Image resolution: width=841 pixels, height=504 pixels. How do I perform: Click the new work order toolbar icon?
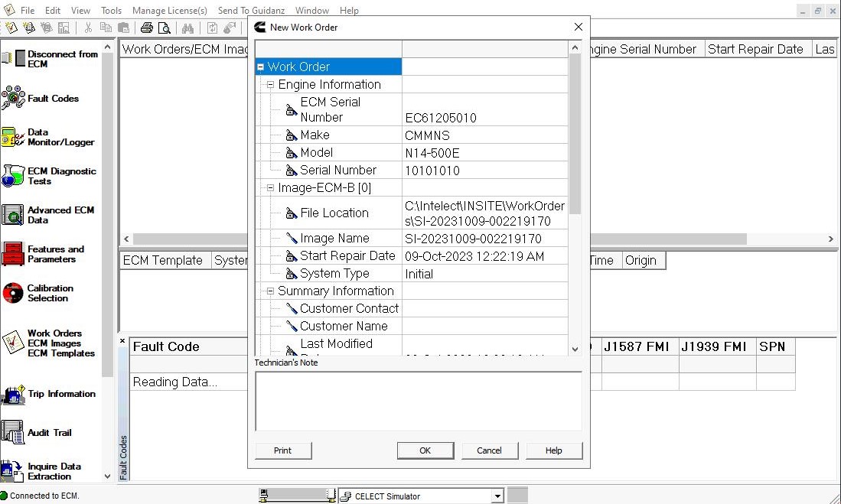coord(11,28)
